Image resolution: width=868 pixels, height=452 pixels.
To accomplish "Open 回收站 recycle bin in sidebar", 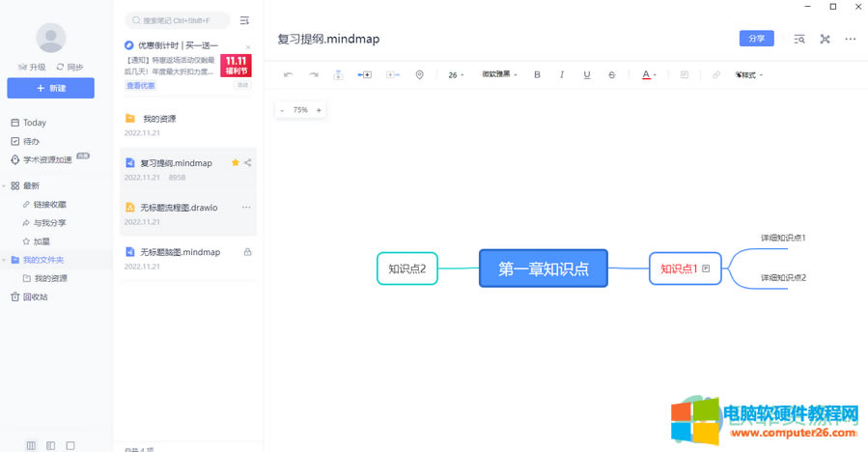I will [x=35, y=297].
